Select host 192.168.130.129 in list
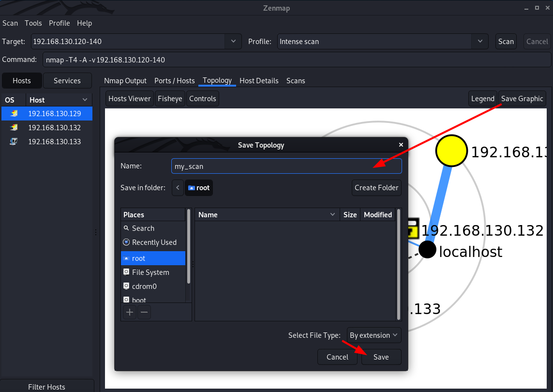This screenshot has height=392, width=553. (46, 114)
